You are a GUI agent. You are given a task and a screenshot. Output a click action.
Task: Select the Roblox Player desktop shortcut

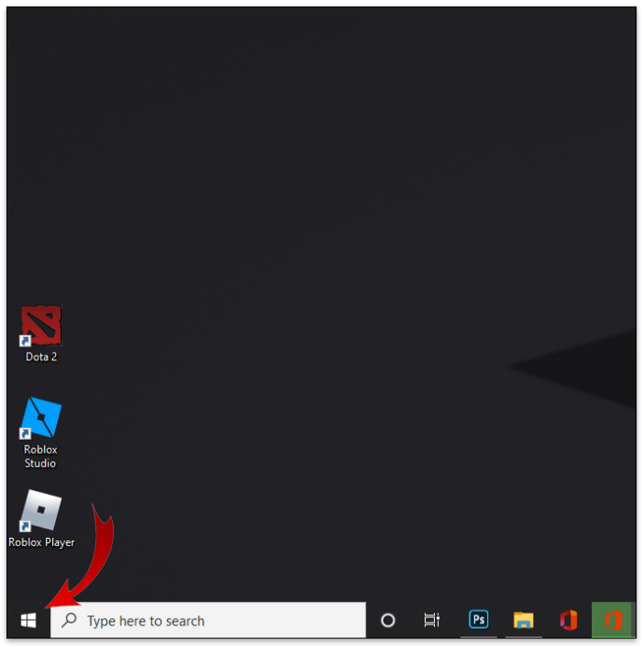click(41, 519)
